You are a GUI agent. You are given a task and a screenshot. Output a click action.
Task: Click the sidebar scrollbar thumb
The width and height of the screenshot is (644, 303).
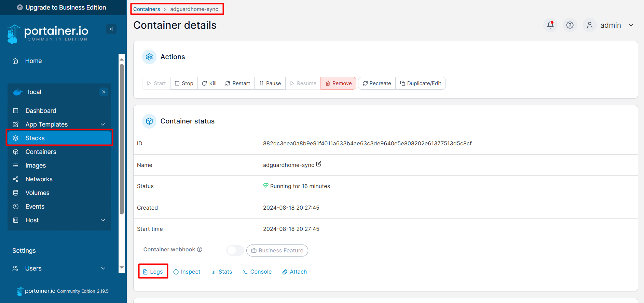(x=122, y=139)
